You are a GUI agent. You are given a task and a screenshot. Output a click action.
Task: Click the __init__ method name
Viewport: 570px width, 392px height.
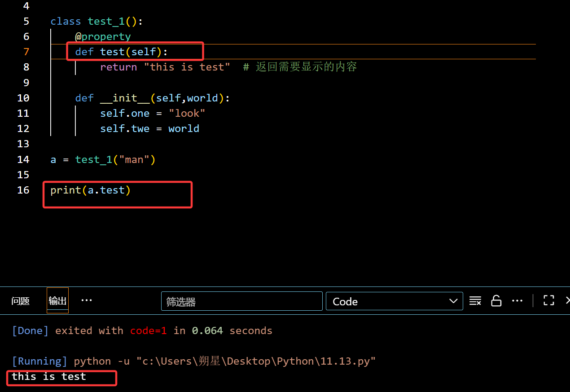pyautogui.click(x=125, y=98)
